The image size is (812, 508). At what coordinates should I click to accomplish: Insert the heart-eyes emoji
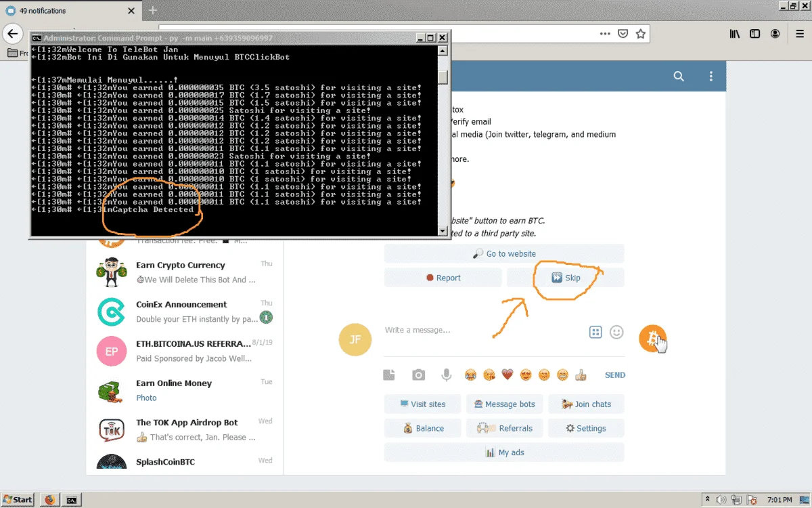click(x=526, y=375)
